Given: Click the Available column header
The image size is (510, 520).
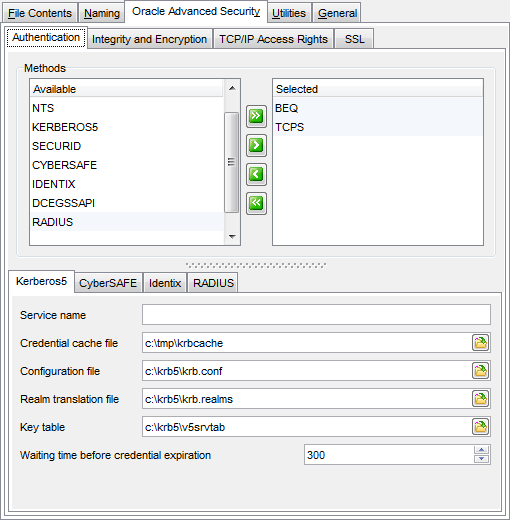Looking at the screenshot, I should point(127,89).
